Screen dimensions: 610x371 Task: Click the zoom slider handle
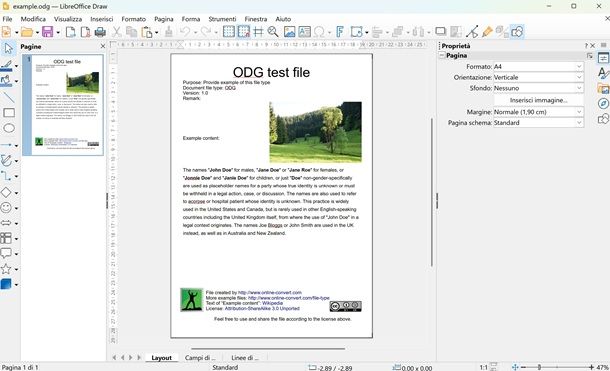539,367
